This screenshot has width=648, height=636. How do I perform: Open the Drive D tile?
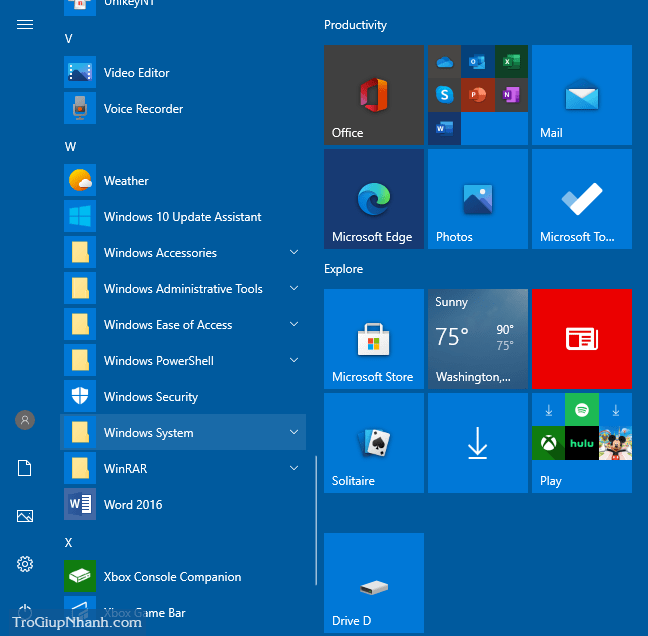373,583
